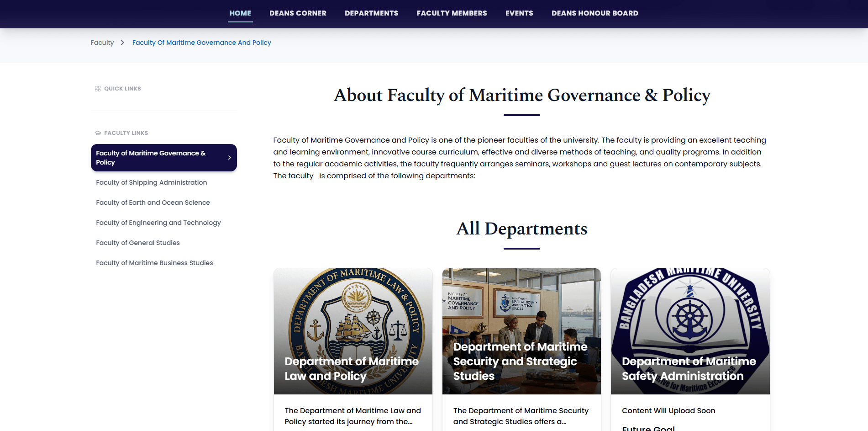Click the Maritime Law and Policy description text
Screen dimensions: 868x431
353,416
